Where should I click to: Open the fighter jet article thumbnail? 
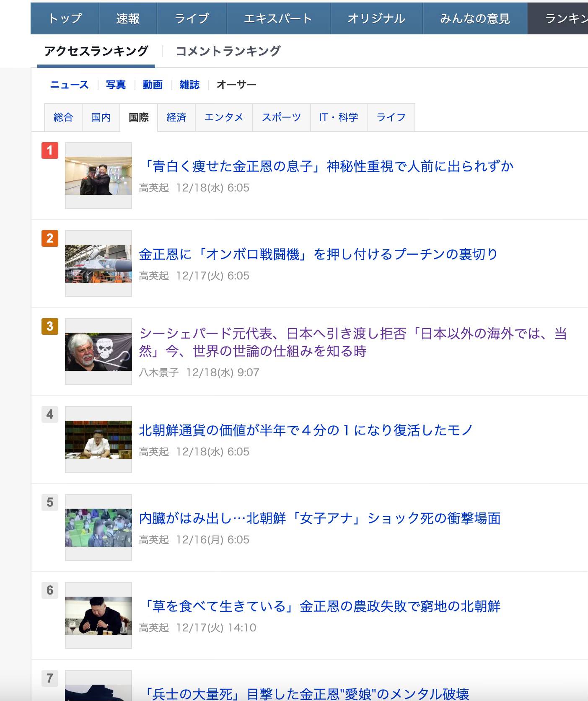pos(98,264)
